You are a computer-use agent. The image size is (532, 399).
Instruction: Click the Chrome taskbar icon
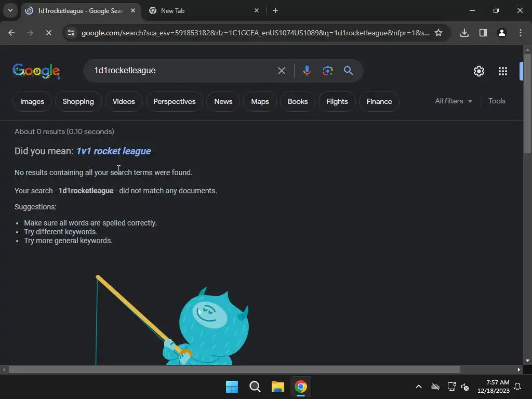tap(301, 387)
